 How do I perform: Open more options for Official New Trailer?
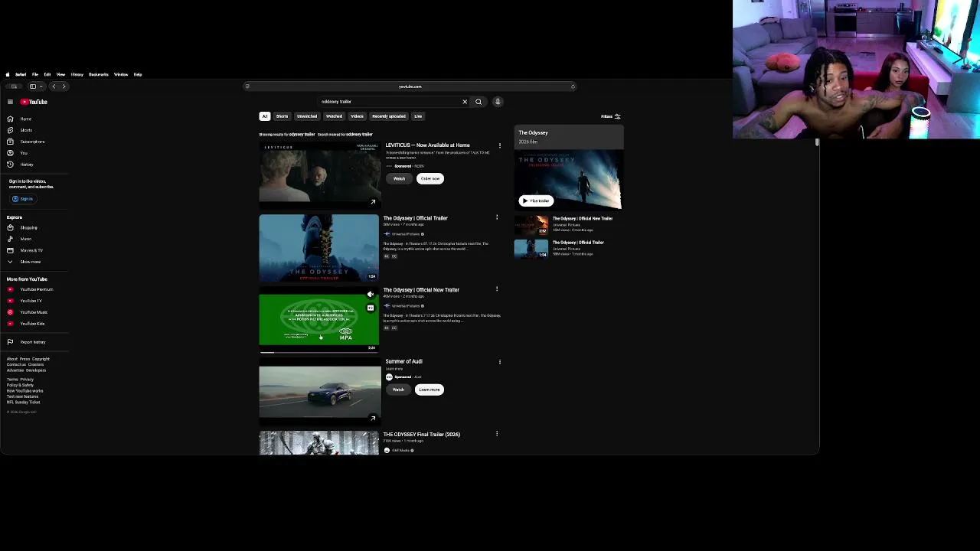click(497, 289)
